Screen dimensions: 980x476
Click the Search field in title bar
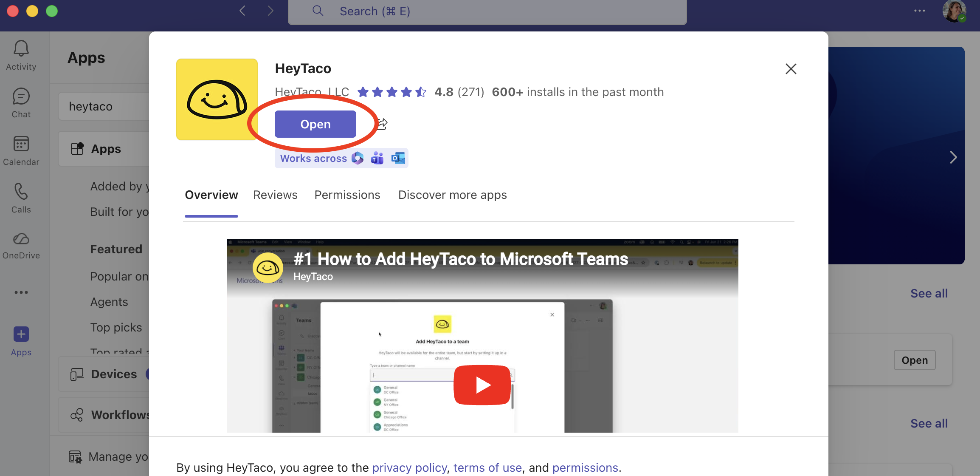click(487, 11)
